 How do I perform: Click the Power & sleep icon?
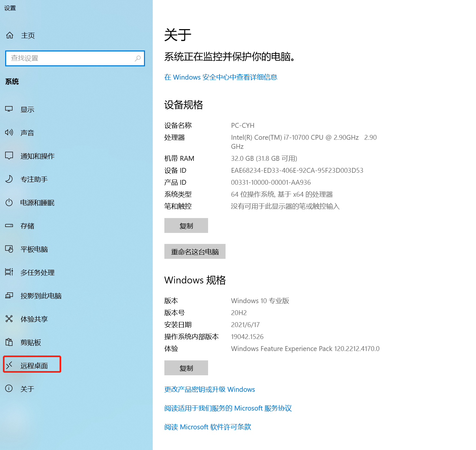point(9,203)
